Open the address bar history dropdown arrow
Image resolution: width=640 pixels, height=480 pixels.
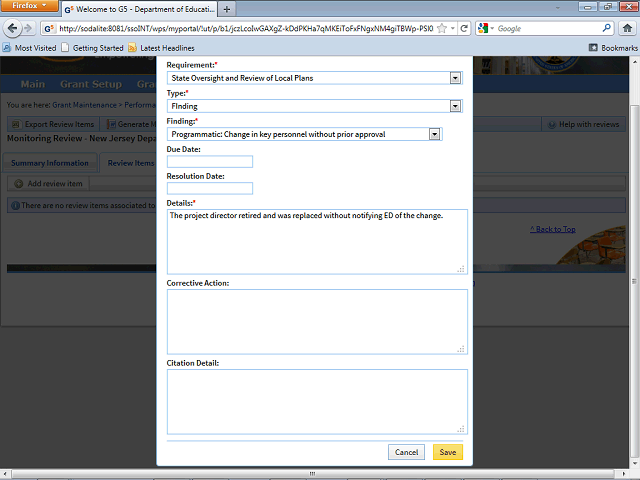(x=453, y=28)
